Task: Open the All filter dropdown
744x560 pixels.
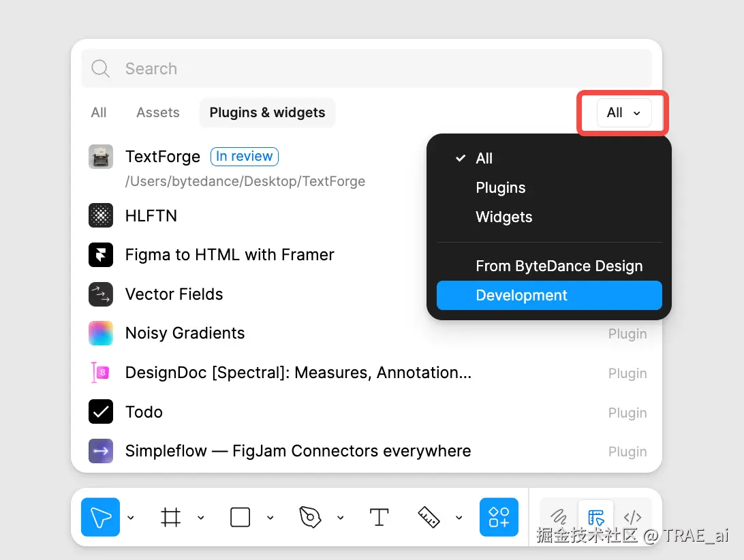Action: click(x=623, y=113)
